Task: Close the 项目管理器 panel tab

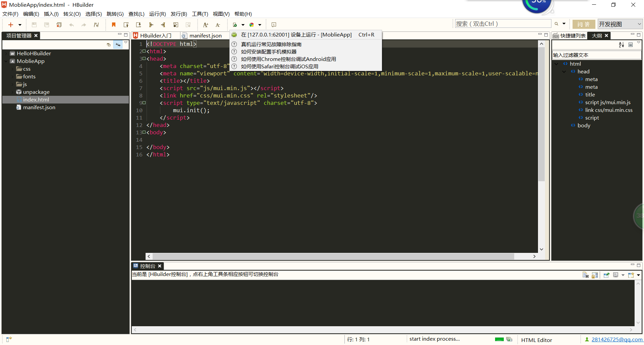Action: click(x=36, y=36)
